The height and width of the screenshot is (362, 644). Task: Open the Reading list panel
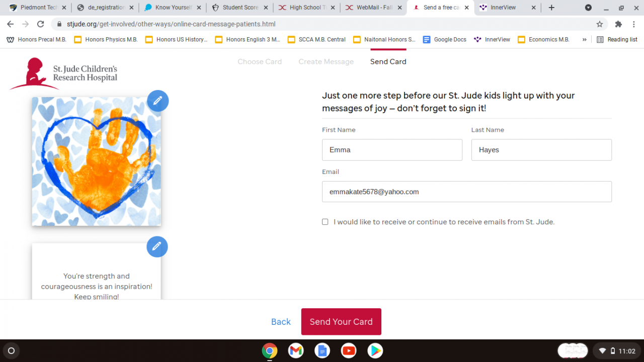click(617, 39)
